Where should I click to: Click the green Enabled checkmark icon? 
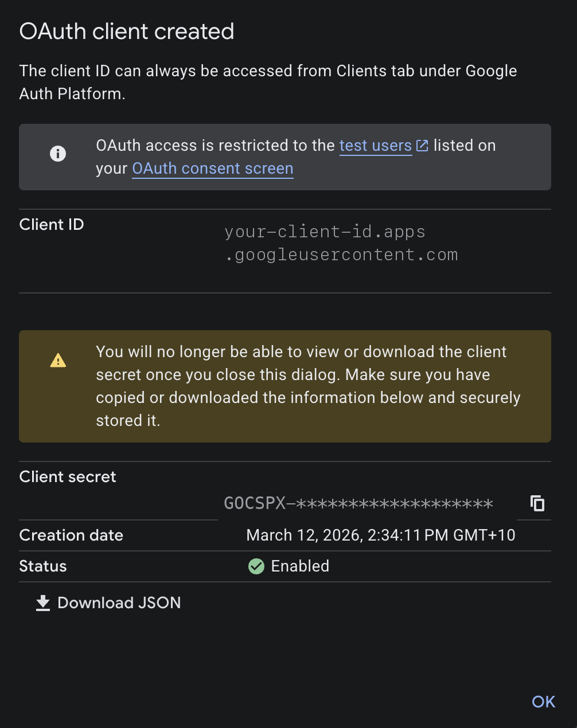(x=256, y=566)
